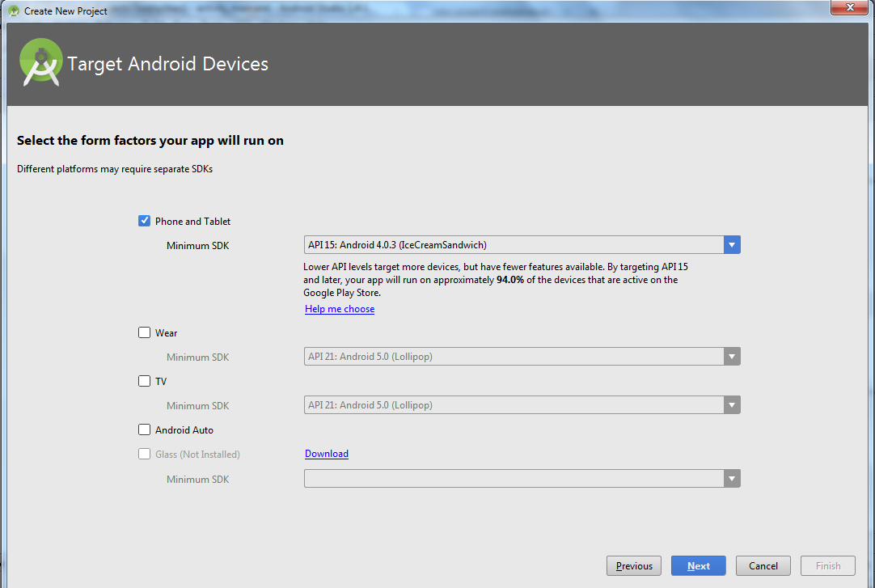The image size is (875, 588).
Task: Tick the TV checkbox
Action: click(x=145, y=381)
